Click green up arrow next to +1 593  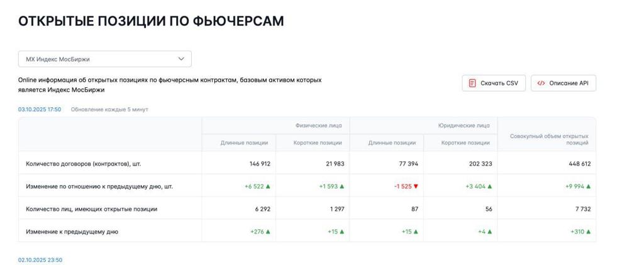[342, 187]
